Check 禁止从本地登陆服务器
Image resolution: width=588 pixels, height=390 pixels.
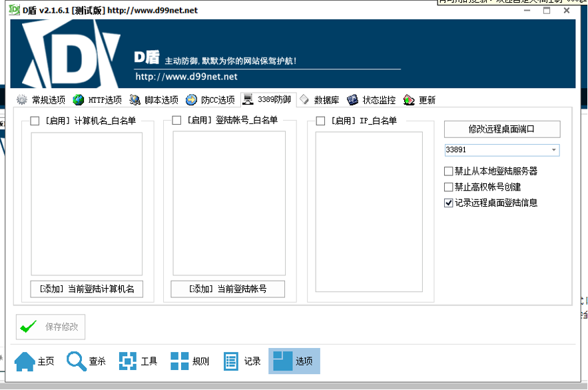click(x=449, y=171)
